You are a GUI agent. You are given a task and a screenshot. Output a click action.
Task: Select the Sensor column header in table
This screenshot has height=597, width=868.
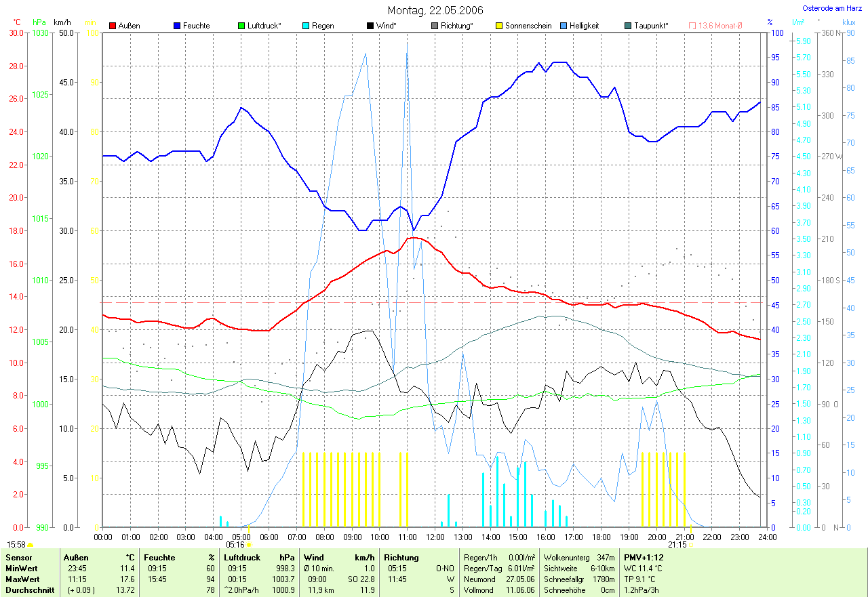click(x=18, y=557)
